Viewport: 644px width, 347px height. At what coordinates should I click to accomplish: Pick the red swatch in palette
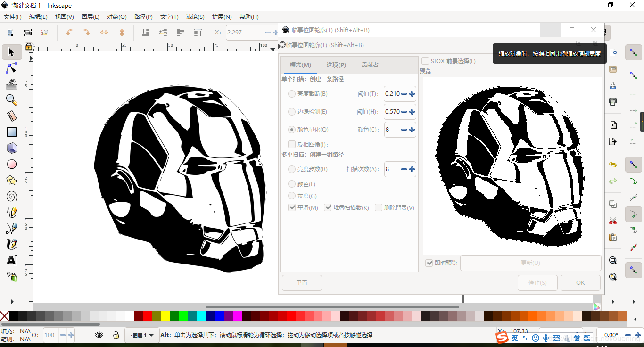point(148,316)
